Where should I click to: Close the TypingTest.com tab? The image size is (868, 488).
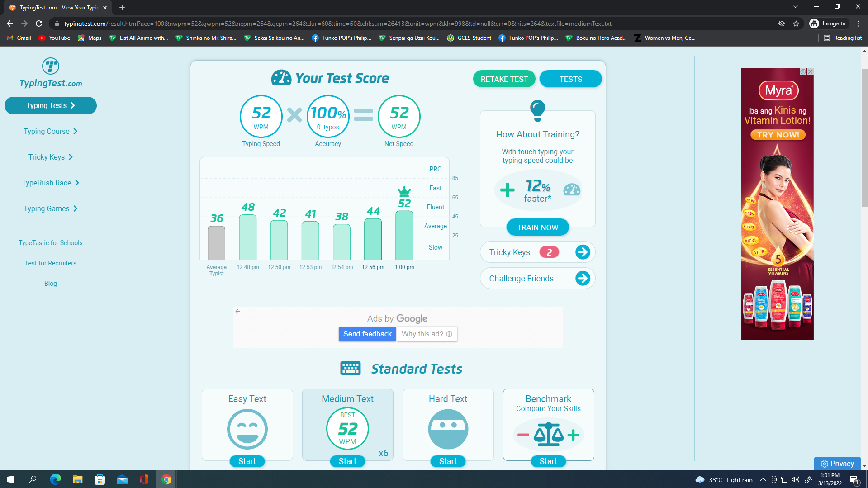click(x=105, y=8)
